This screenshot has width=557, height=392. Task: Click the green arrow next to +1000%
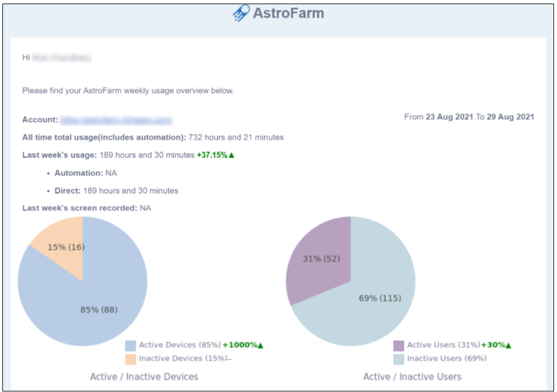(x=260, y=345)
